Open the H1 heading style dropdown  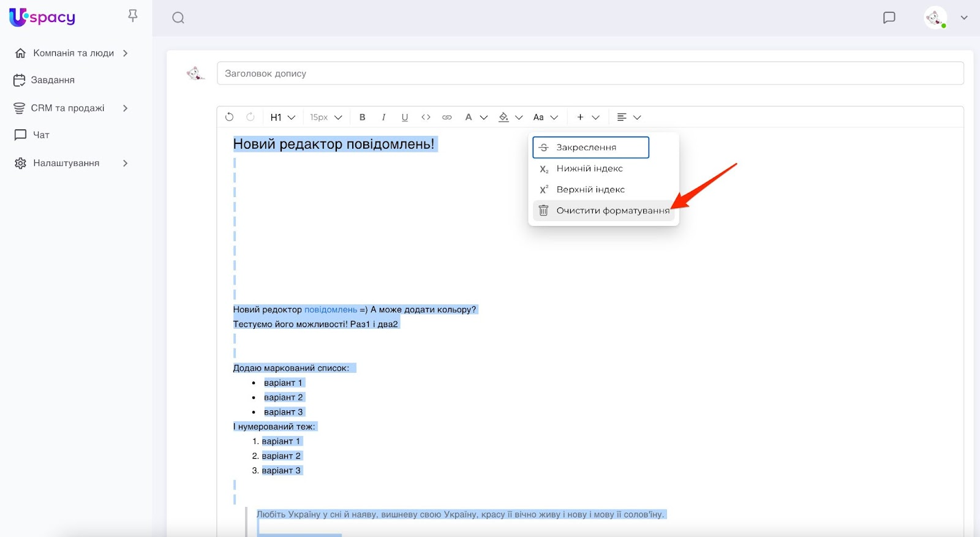coord(282,117)
